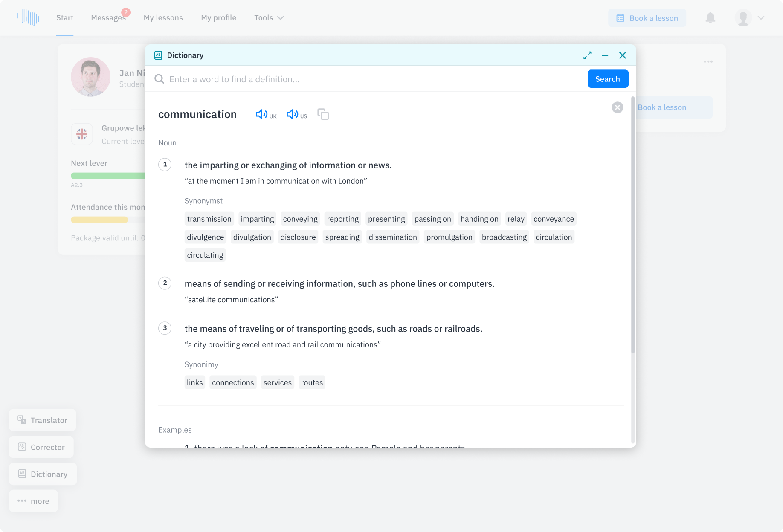
Task: Click the dictionary panel scrollbar
Action: [632, 226]
